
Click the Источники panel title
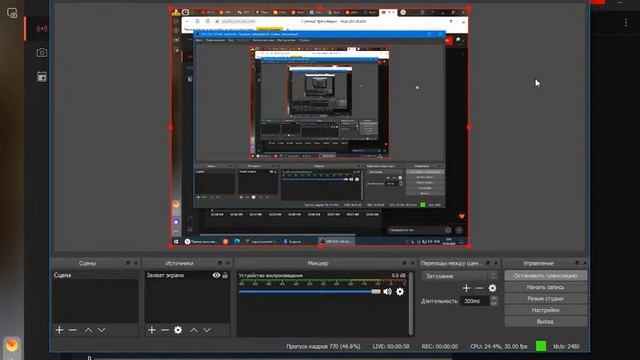click(180, 263)
